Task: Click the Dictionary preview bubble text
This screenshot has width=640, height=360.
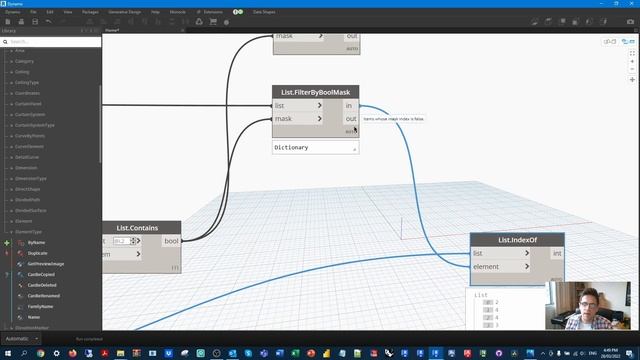Action: [291, 147]
